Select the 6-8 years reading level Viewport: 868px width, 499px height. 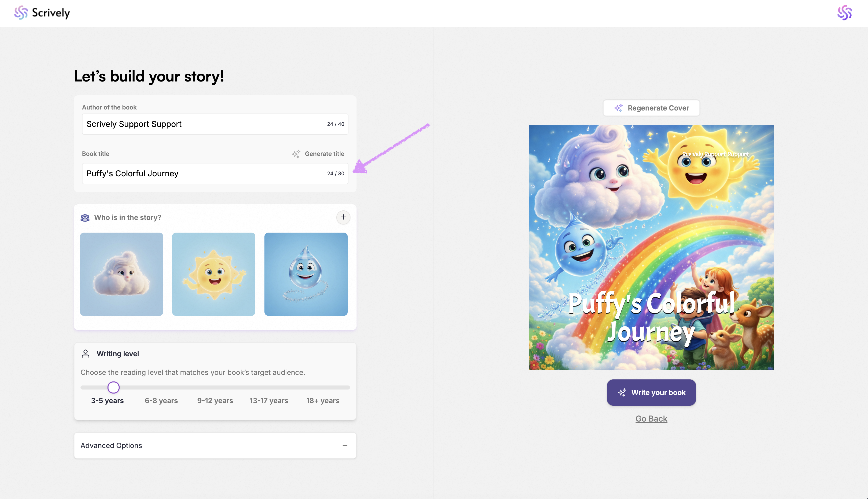161,401
